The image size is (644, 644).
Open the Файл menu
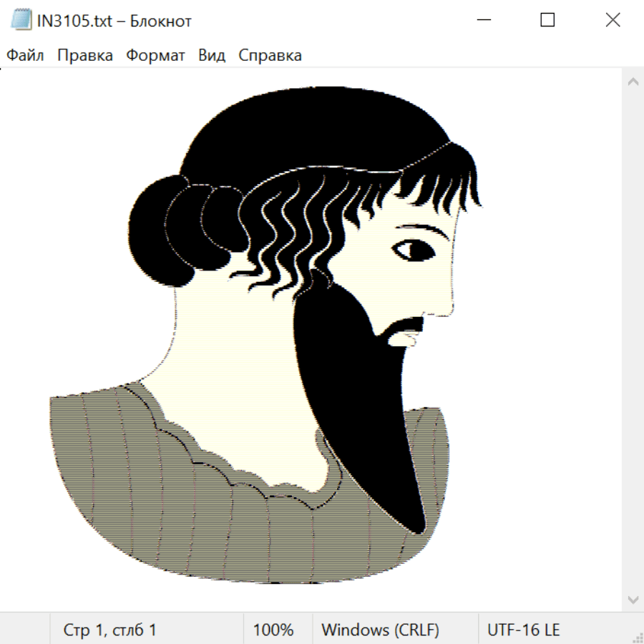tap(25, 56)
